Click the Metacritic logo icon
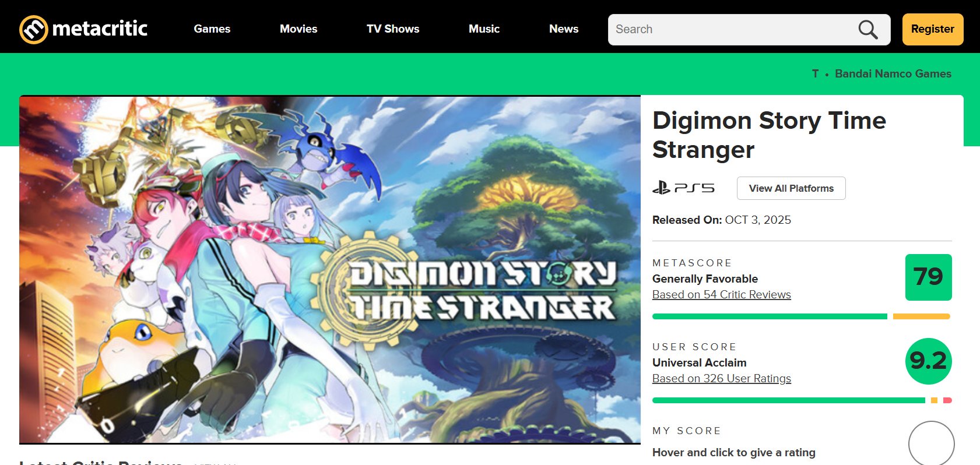980x465 pixels. tap(33, 29)
